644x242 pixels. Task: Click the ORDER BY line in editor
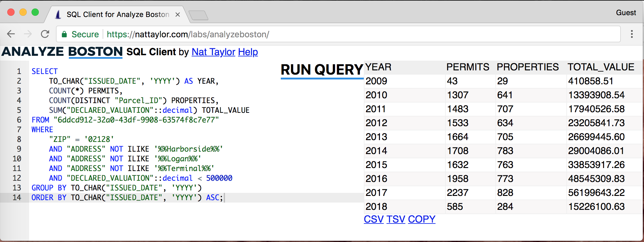tap(127, 197)
